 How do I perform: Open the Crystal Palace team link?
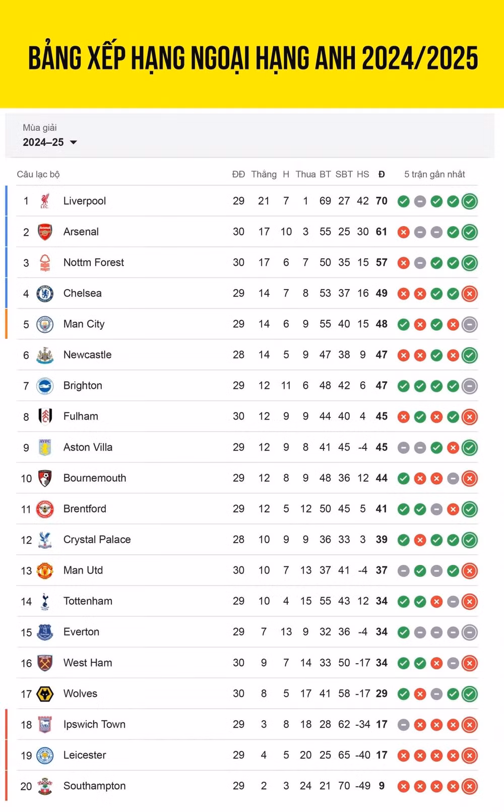97,540
